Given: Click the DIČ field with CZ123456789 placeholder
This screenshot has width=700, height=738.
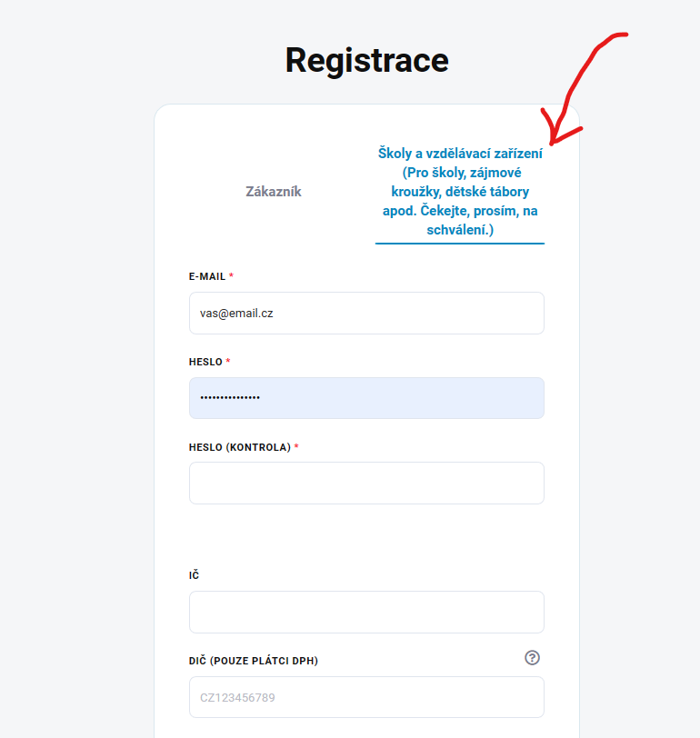Looking at the screenshot, I should coord(366,697).
